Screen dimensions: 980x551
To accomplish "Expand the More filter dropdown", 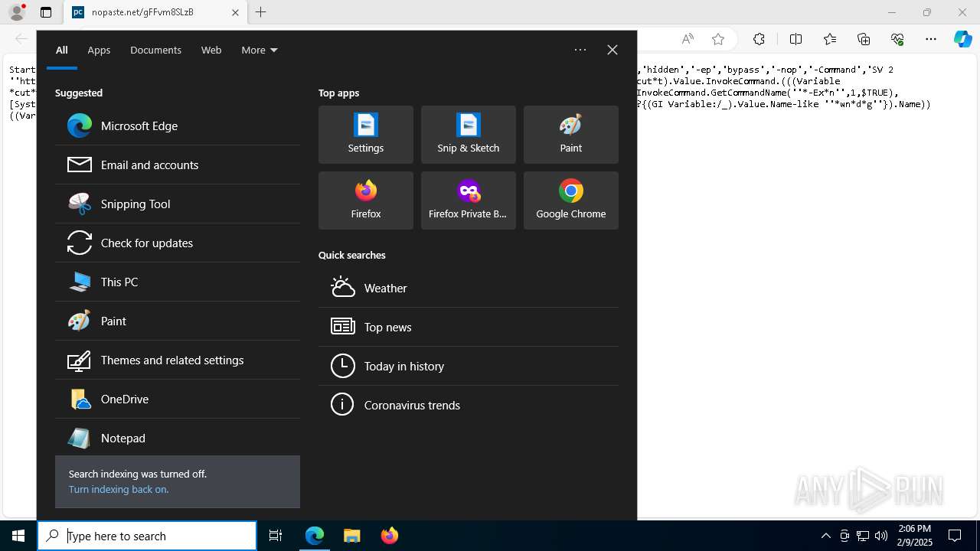I will 260,50.
